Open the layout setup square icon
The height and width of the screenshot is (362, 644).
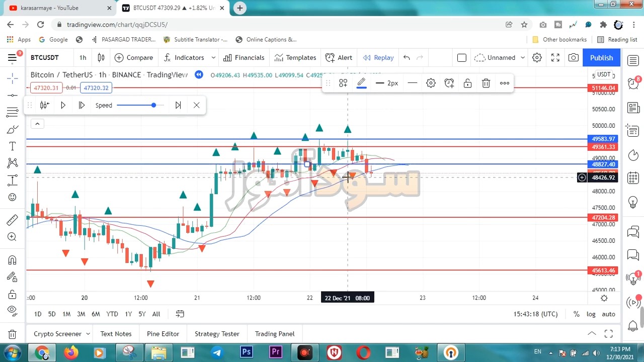462,58
